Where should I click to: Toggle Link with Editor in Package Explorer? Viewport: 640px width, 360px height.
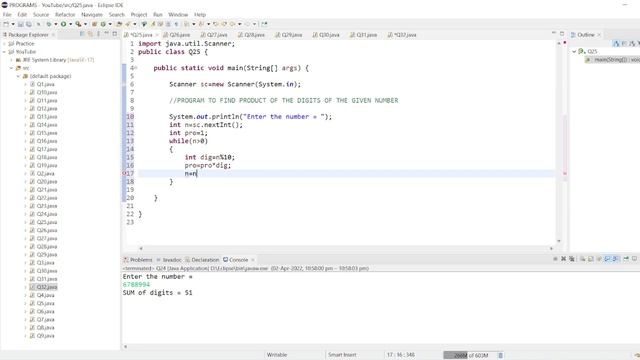click(90, 34)
